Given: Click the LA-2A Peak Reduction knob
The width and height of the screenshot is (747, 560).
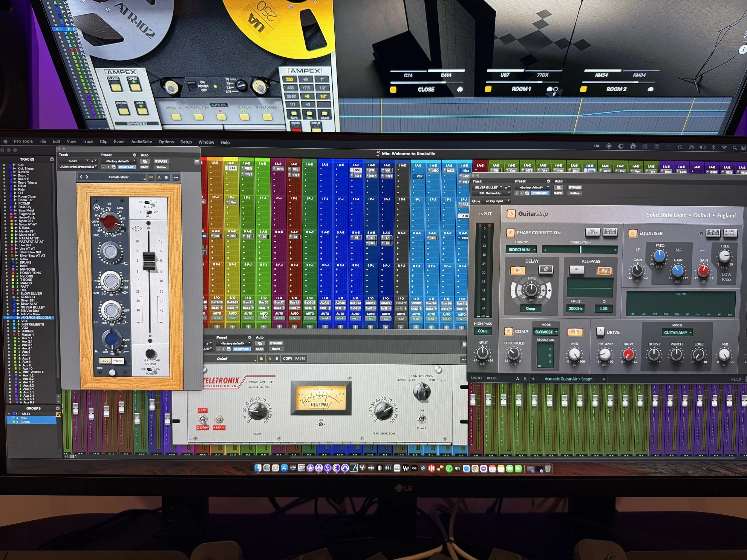Looking at the screenshot, I should (x=383, y=412).
